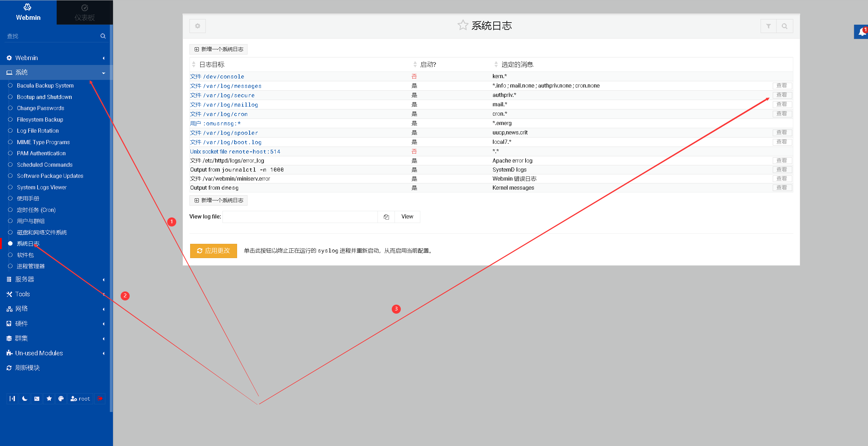Star the 系统日志 page title
This screenshot has width=868, height=446.
462,25
